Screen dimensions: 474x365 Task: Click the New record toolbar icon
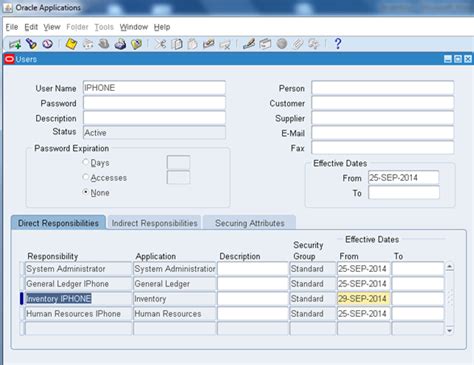[15, 44]
